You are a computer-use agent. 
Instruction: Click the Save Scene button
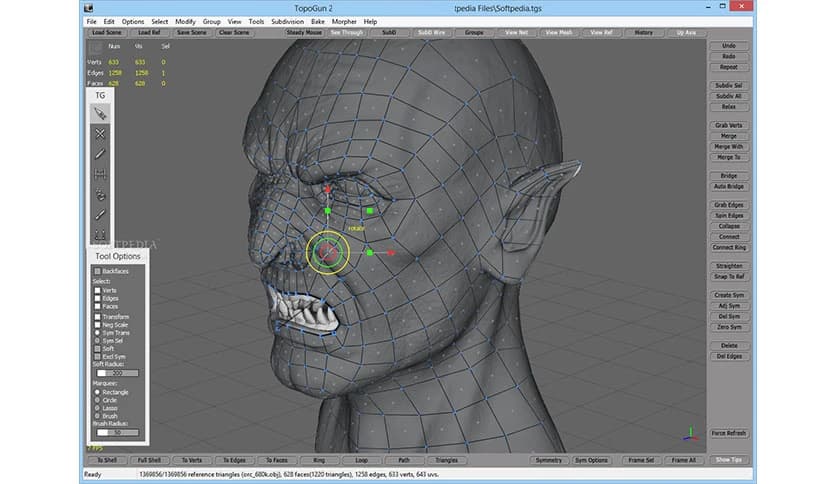[191, 32]
